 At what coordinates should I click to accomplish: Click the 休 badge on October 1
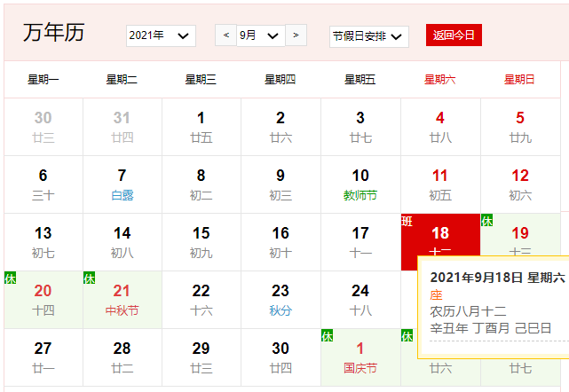pos(328,335)
